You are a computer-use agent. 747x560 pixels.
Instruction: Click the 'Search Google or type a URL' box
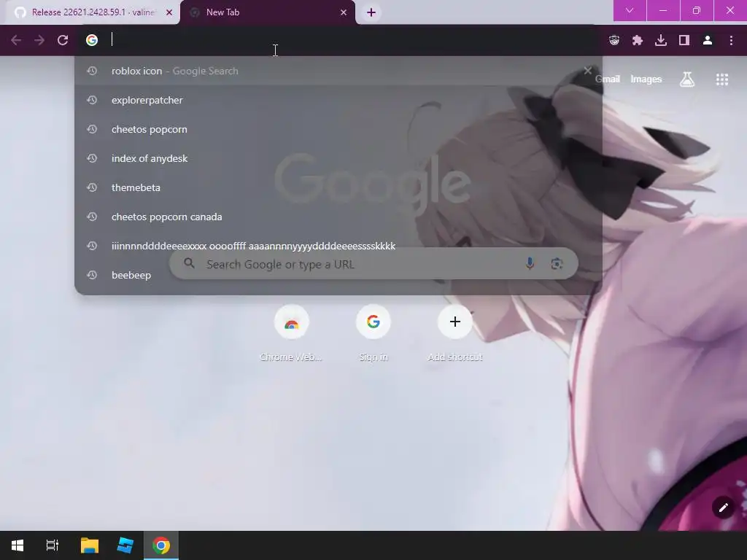click(374, 264)
